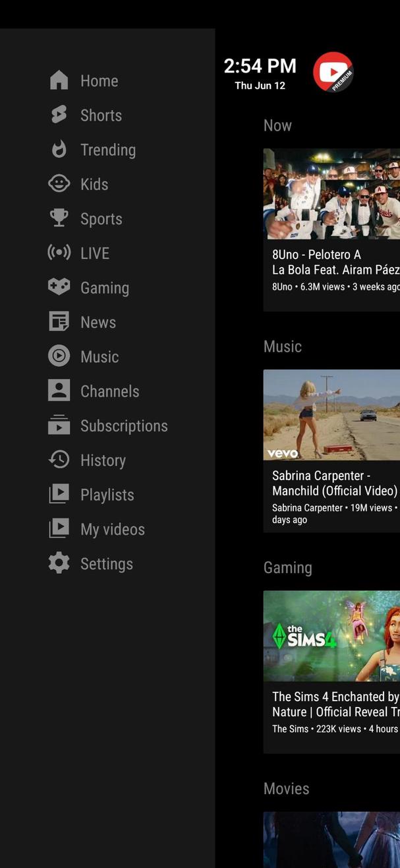Open the Settings menu label
400x868 pixels.
(107, 564)
